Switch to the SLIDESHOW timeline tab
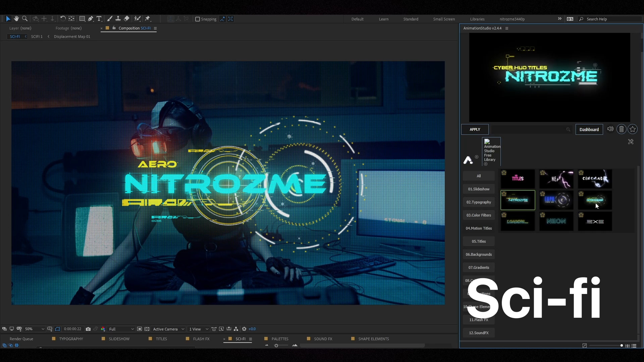Screen dimensions: 644x362 click(x=119, y=339)
